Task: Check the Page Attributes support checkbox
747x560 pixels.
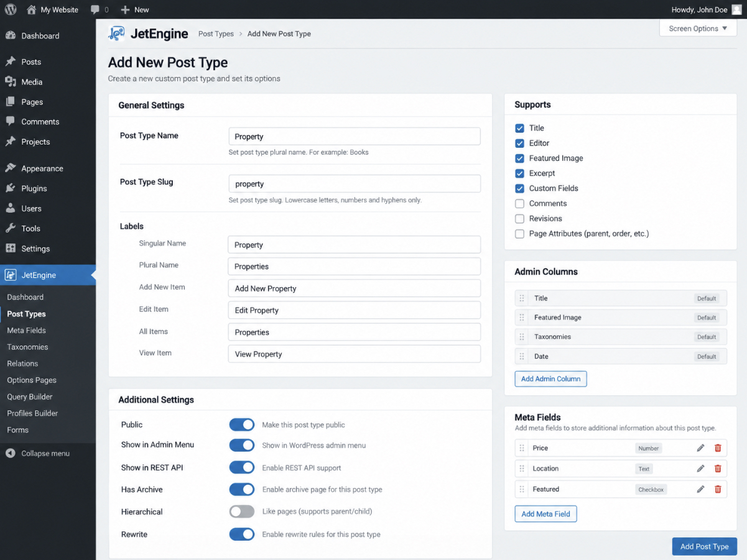Action: point(519,234)
